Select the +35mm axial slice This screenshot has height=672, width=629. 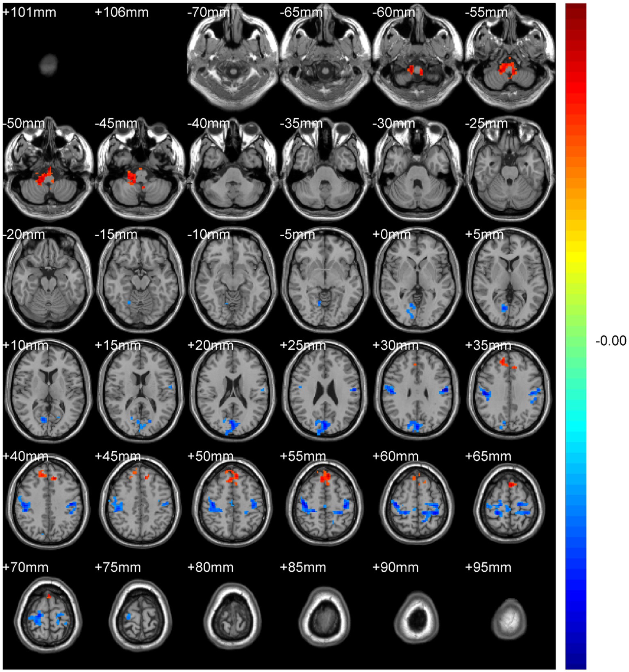[509, 391]
